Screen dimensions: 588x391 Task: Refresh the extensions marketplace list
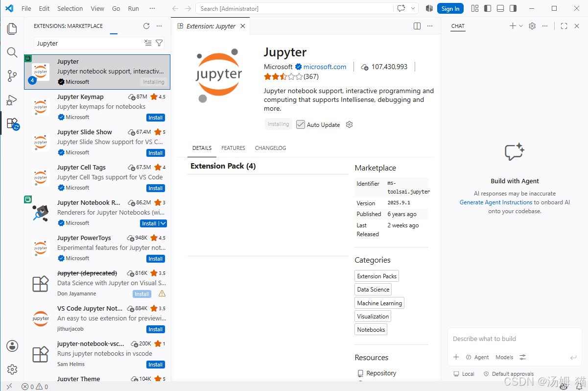(x=146, y=26)
